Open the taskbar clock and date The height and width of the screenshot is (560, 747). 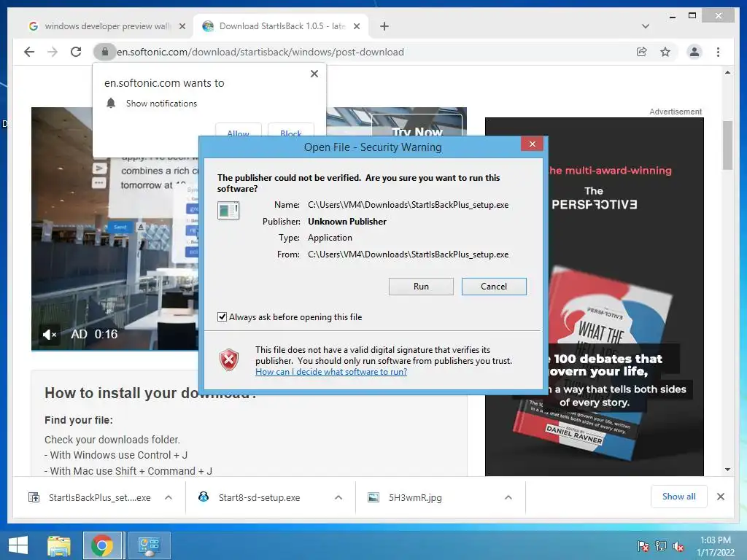(x=715, y=546)
